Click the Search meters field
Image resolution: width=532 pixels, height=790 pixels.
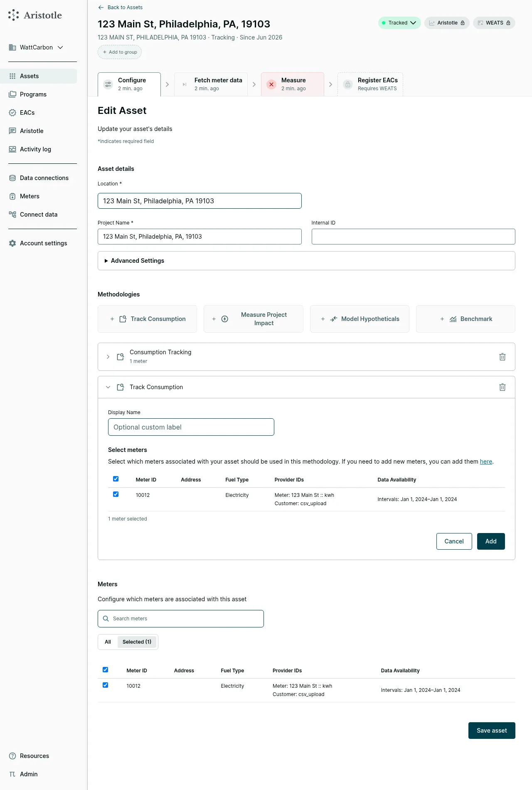181,619
